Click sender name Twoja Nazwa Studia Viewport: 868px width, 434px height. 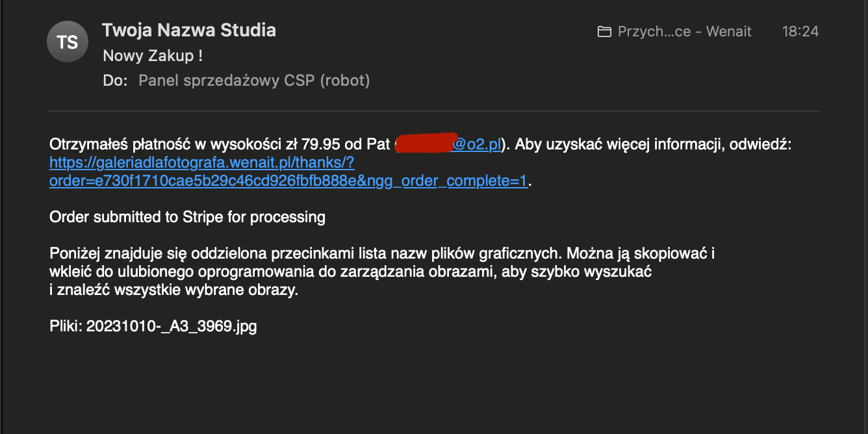[189, 30]
